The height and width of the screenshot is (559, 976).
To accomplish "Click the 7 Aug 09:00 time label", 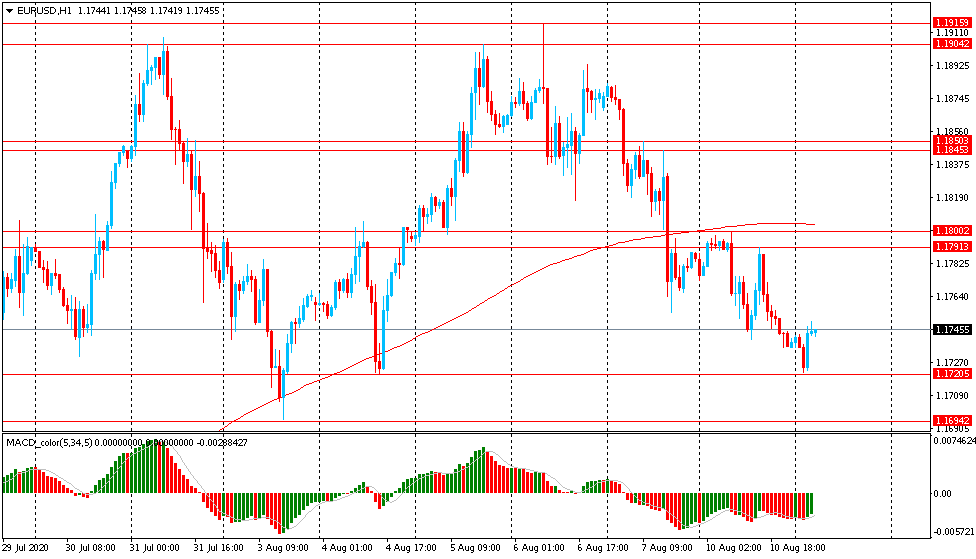I will [667, 548].
